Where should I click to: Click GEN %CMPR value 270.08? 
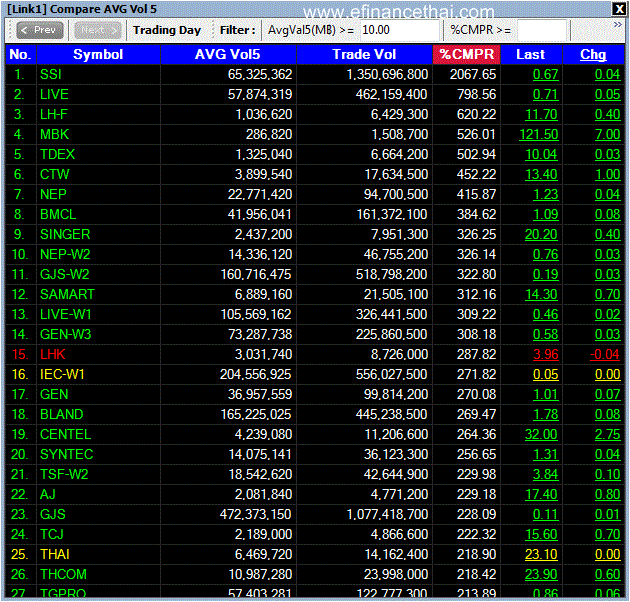pyautogui.click(x=476, y=395)
